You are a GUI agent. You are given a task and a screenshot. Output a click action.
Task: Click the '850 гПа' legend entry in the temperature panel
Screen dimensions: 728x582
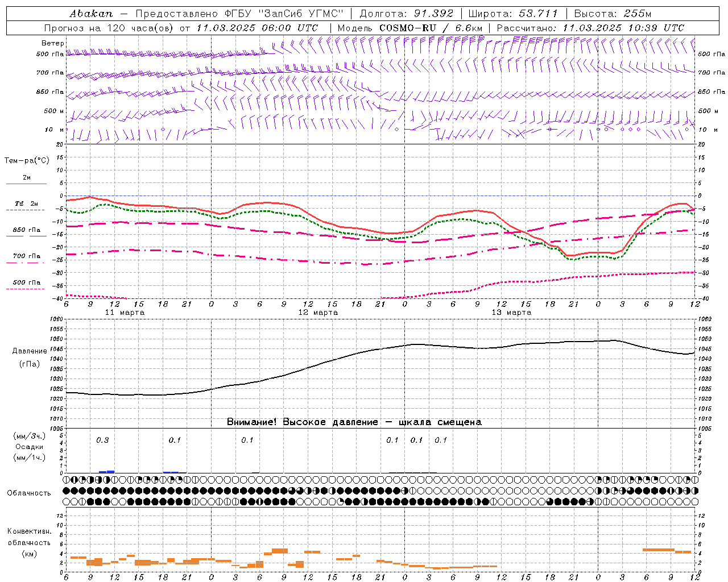[x=27, y=230]
